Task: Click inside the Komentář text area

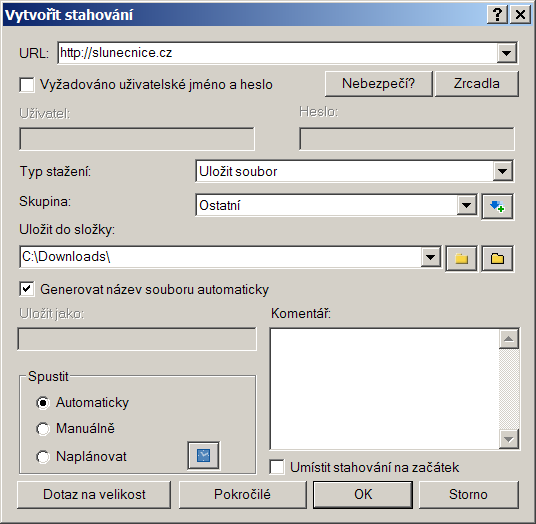Action: click(x=385, y=389)
